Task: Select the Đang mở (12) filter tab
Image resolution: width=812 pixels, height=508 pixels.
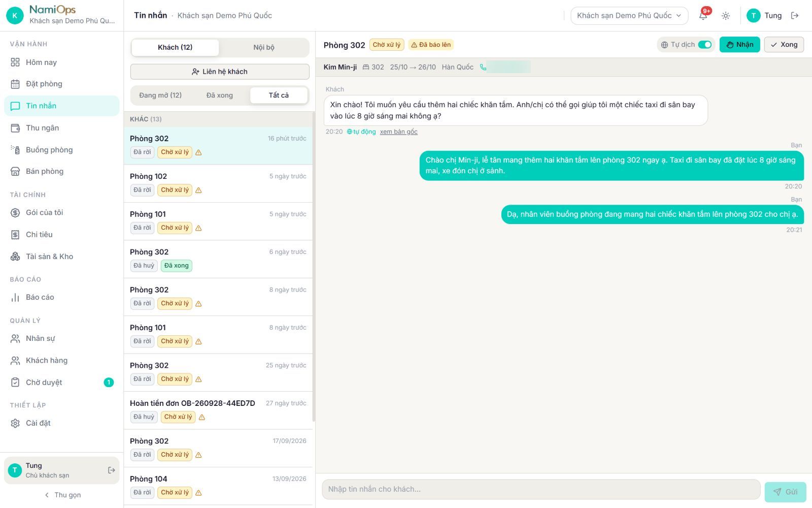Action: 160,95
